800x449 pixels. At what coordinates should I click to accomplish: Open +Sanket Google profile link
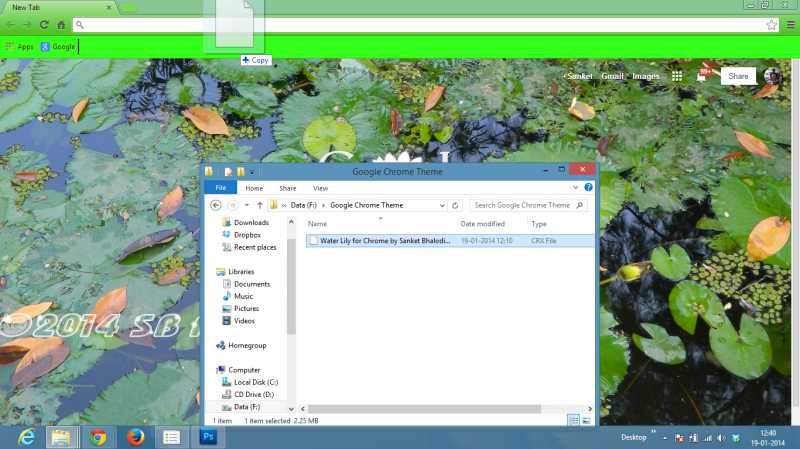click(578, 76)
